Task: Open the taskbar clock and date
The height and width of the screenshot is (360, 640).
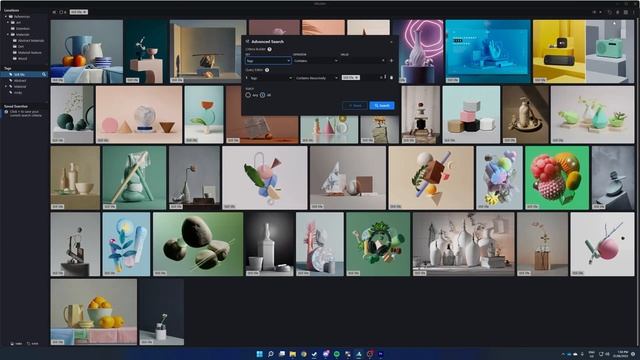Action: (622, 354)
